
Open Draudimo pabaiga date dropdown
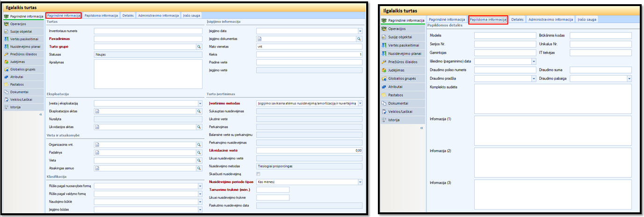tap(629, 78)
